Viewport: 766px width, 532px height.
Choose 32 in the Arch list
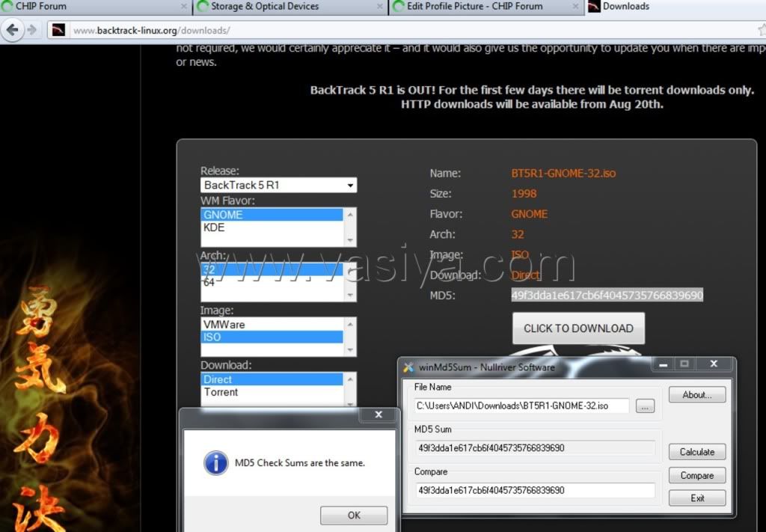coord(272,269)
